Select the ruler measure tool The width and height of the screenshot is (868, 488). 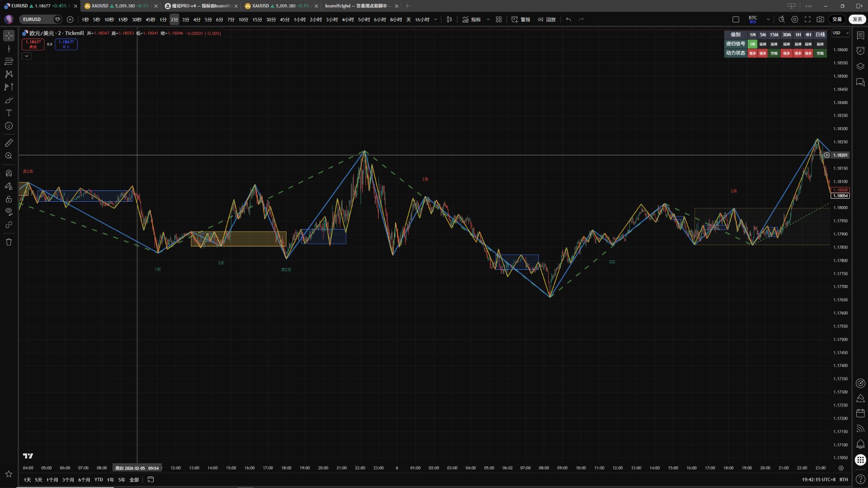pos(9,143)
